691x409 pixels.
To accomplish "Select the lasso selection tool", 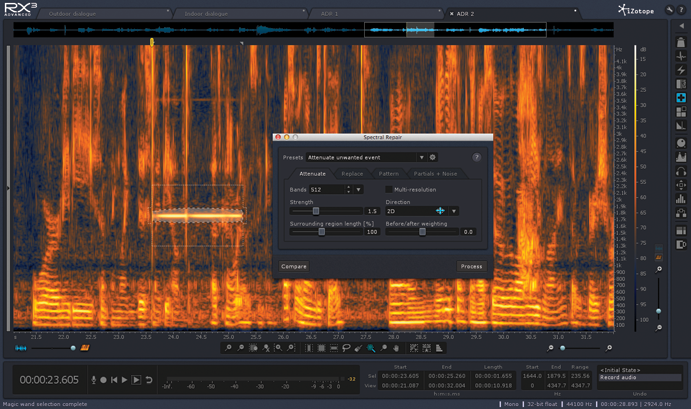I will click(x=346, y=348).
